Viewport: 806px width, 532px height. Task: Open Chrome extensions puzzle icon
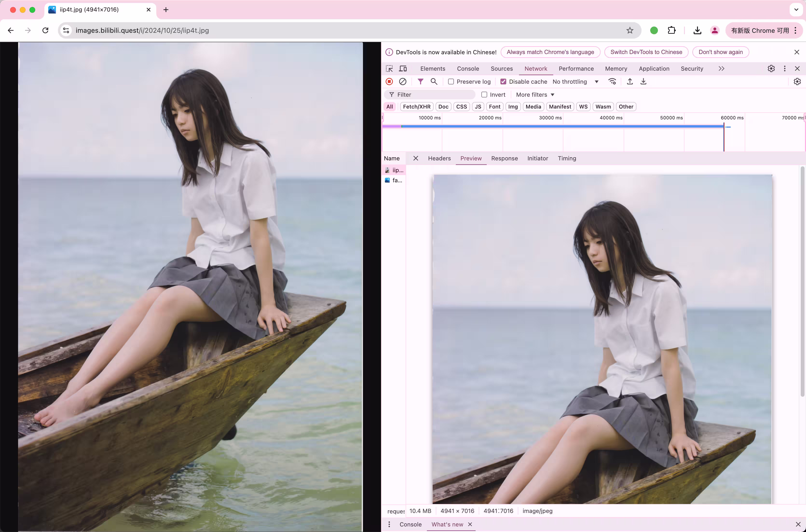tap(672, 31)
